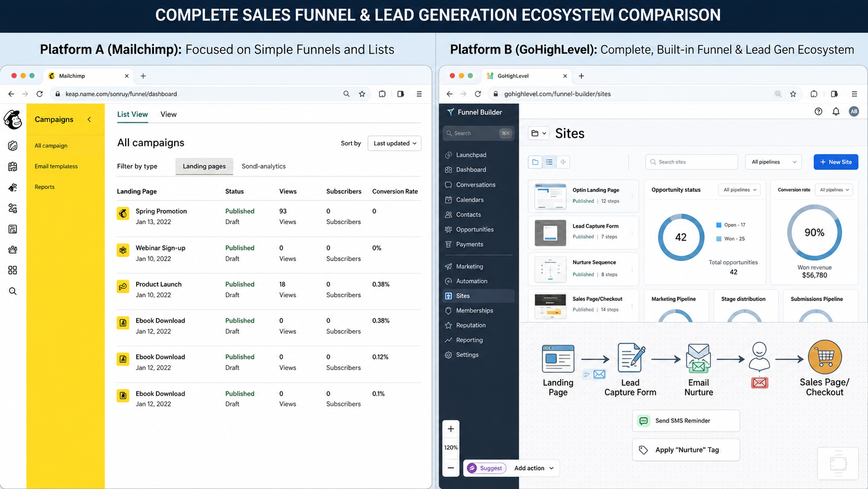Switch to list view toggle in Sites

(x=549, y=162)
